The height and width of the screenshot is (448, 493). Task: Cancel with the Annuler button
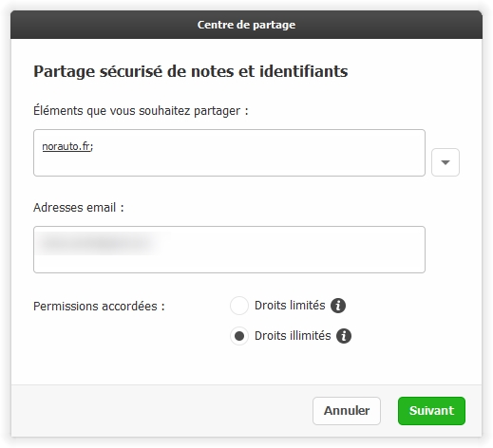pyautogui.click(x=347, y=411)
